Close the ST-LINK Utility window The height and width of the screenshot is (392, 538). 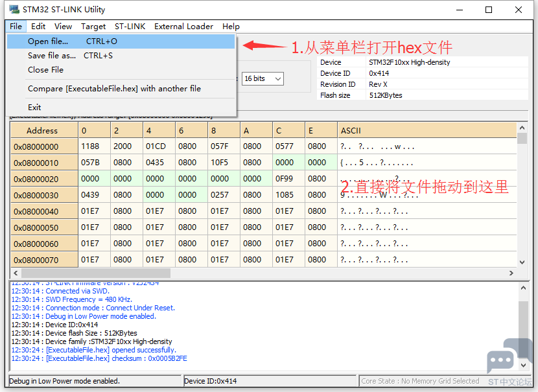coord(519,10)
